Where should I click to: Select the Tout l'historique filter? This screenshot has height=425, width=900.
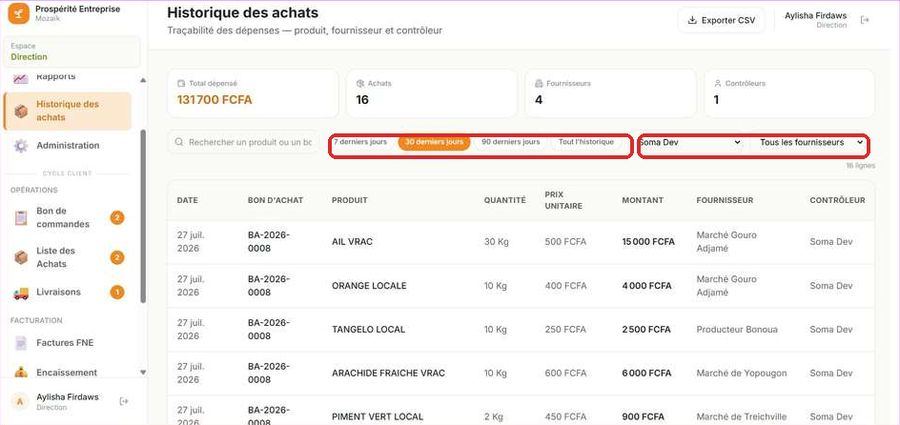coord(586,142)
